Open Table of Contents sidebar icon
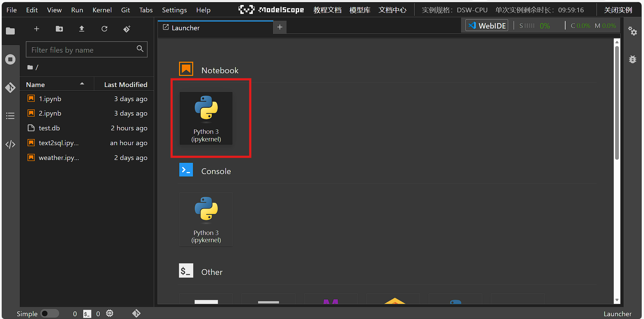 tap(10, 116)
